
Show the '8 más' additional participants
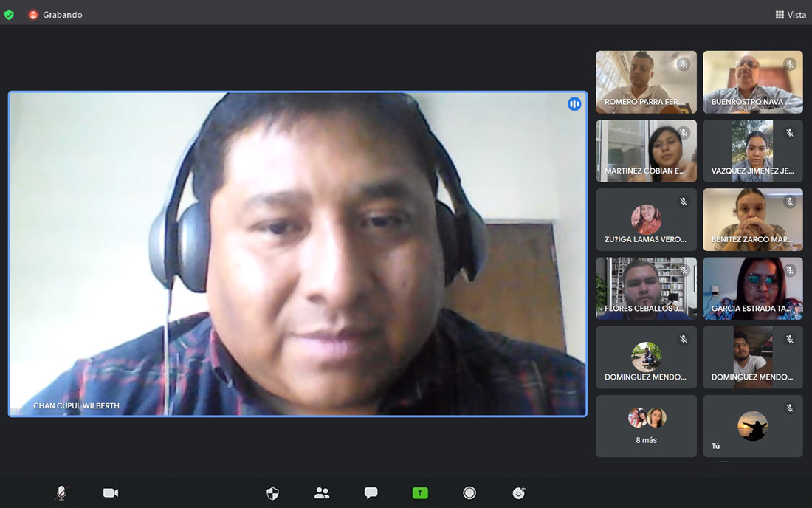coord(647,426)
